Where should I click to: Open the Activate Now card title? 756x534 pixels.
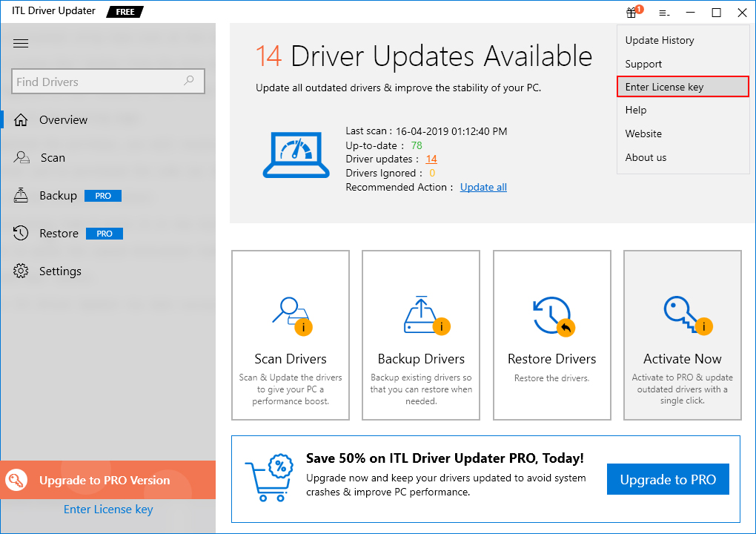682,359
